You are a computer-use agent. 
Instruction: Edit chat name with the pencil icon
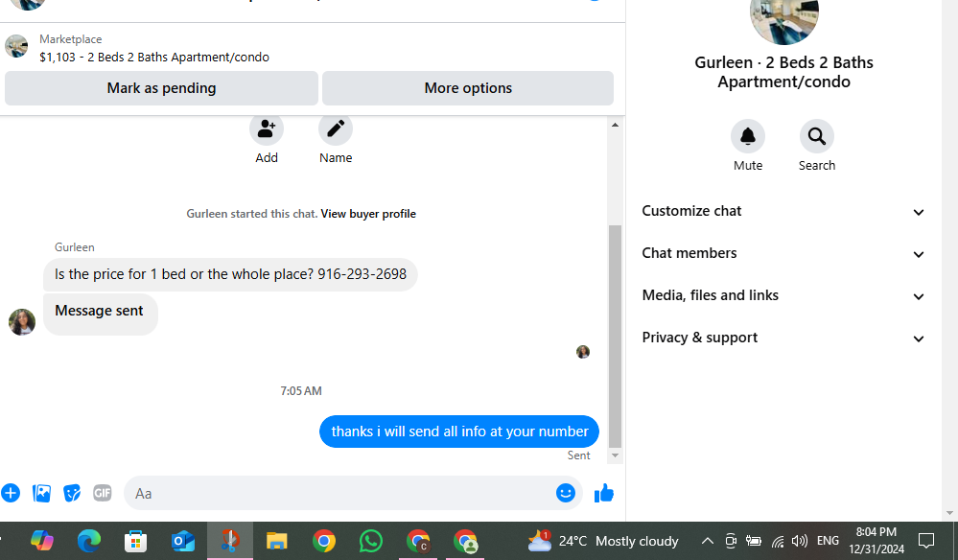336,128
